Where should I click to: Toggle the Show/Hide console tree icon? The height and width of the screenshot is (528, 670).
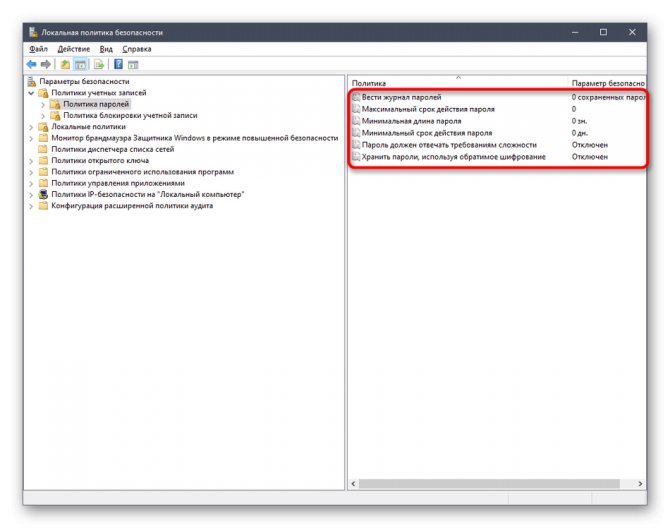tap(80, 65)
